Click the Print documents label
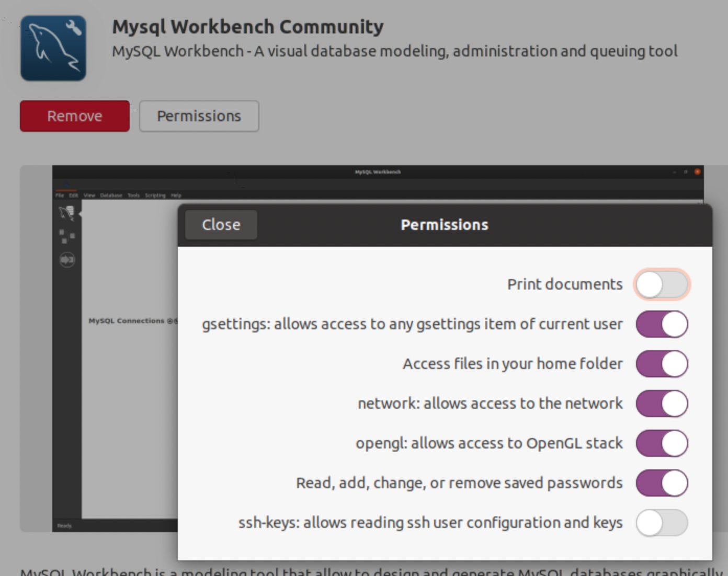This screenshot has height=576, width=728. point(565,284)
